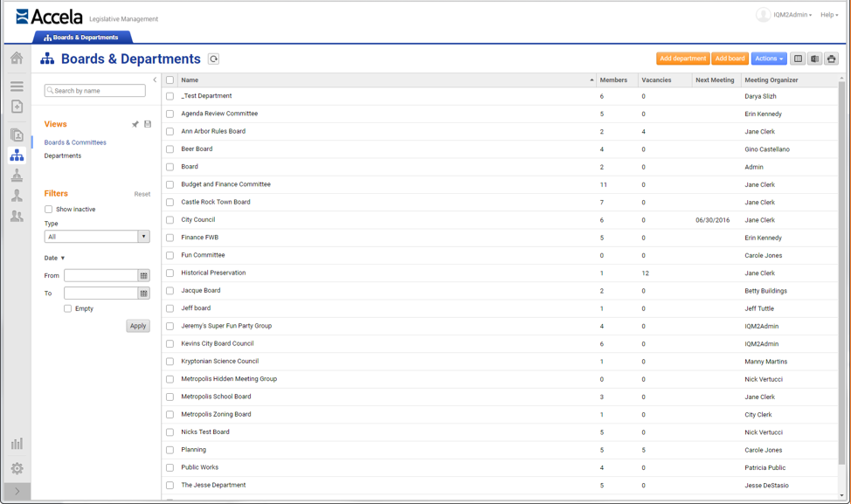Screen dimensions: 851x504
Task: Click the 06/30/2016 next meeting date
Action: click(713, 220)
